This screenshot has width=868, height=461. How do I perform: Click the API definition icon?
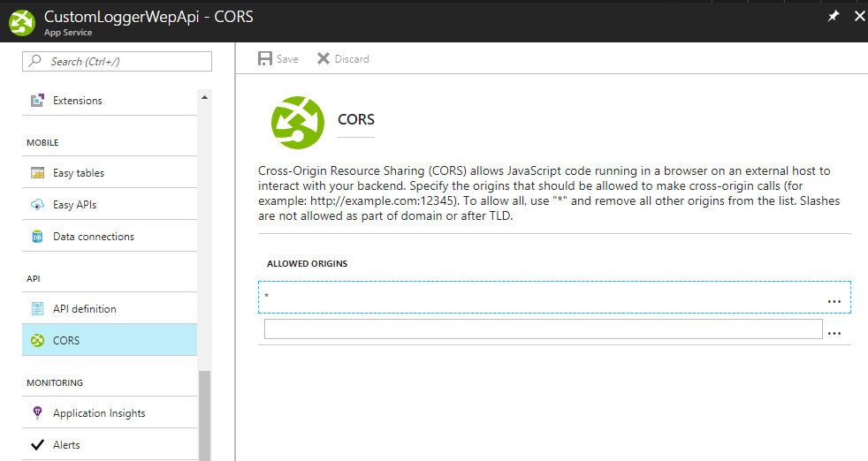coord(37,309)
